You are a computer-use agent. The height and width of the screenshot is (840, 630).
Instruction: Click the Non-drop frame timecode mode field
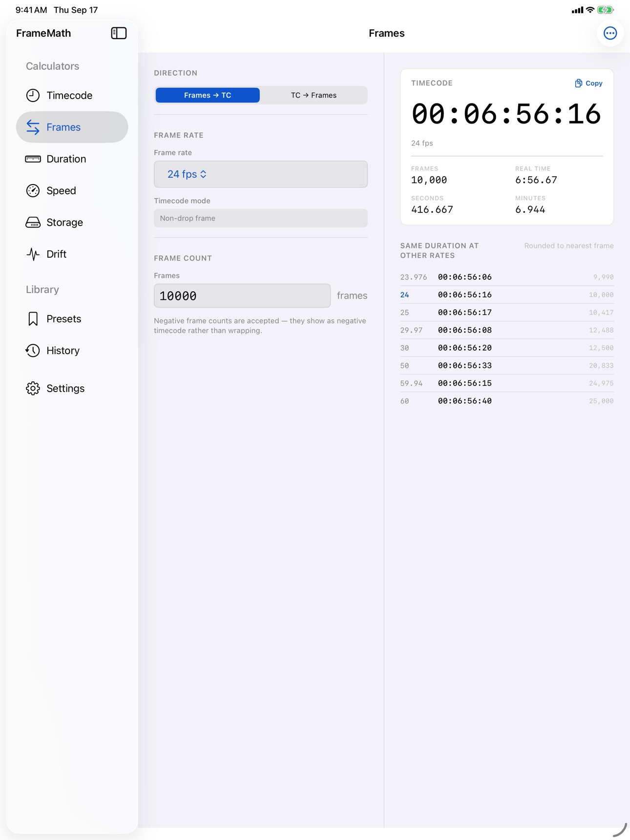[261, 218]
